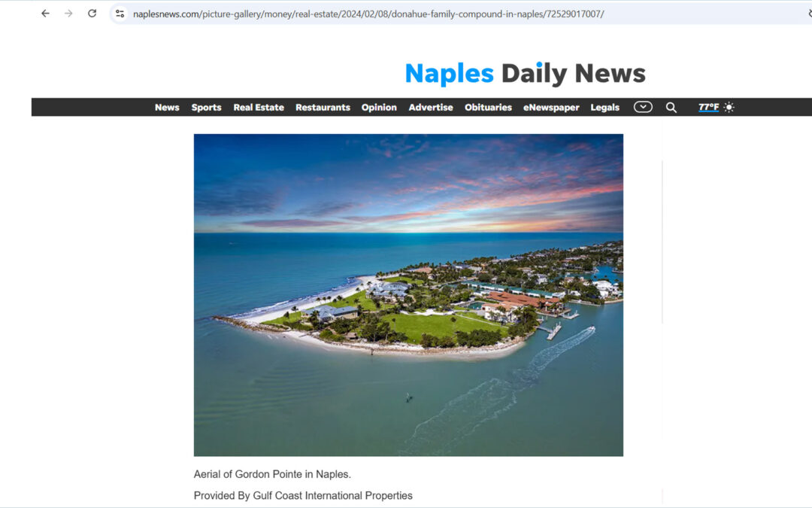This screenshot has height=508, width=812.
Task: Open site information icon in address bar
Action: tap(120, 13)
